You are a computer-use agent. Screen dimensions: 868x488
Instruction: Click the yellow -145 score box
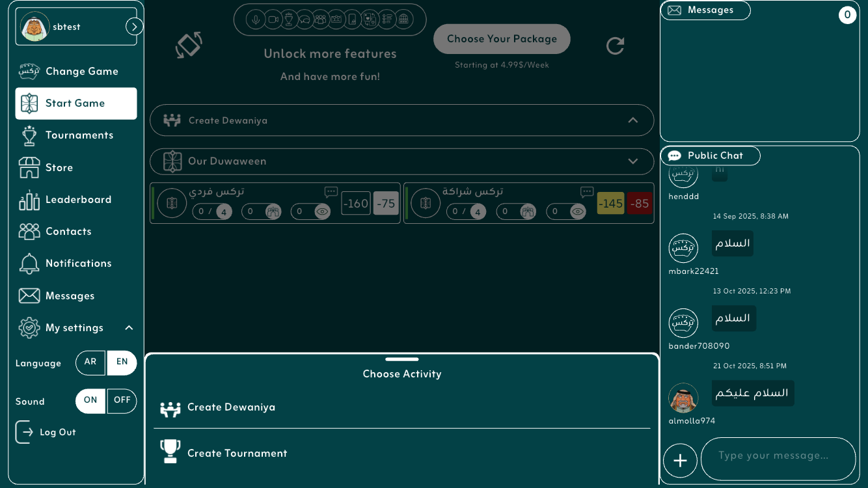[610, 204]
